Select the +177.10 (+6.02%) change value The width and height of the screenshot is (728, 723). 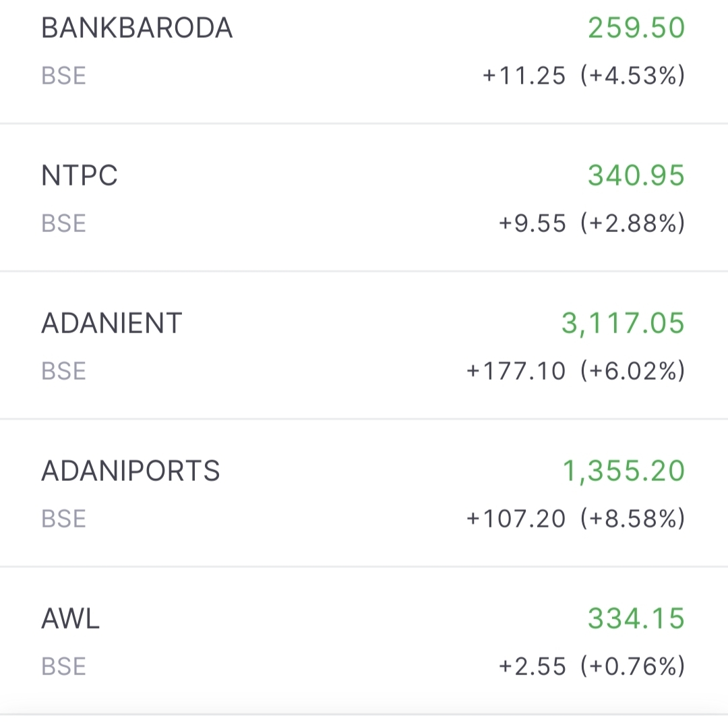tap(575, 371)
